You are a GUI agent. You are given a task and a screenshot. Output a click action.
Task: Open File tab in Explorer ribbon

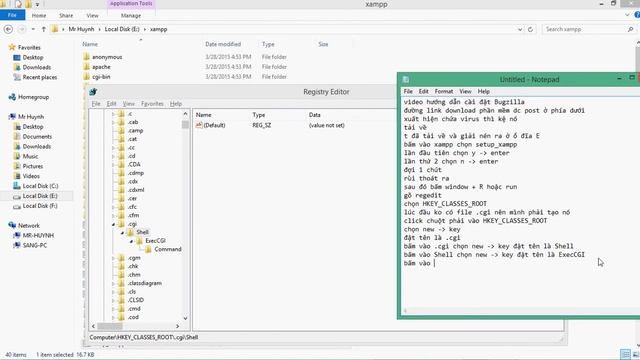coord(12,15)
